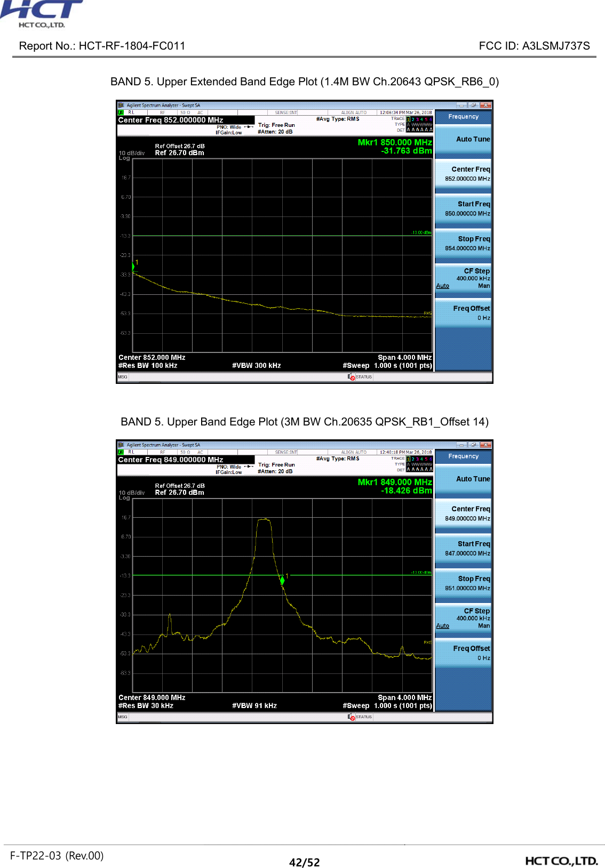Viewport: 605px width, 868px height.
Task: Click Agilent app icon in upper title bar
Action: click(x=121, y=105)
